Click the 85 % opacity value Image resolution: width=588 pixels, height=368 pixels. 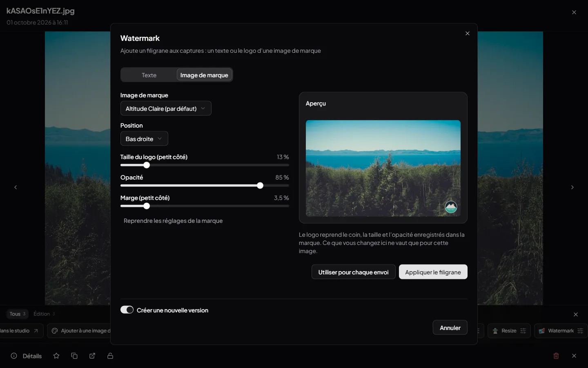pyautogui.click(x=282, y=177)
